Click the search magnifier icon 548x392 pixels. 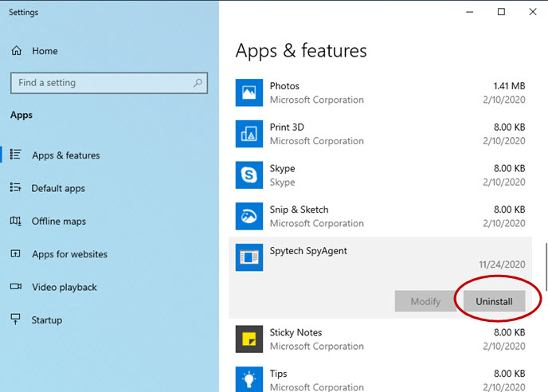coord(198,83)
